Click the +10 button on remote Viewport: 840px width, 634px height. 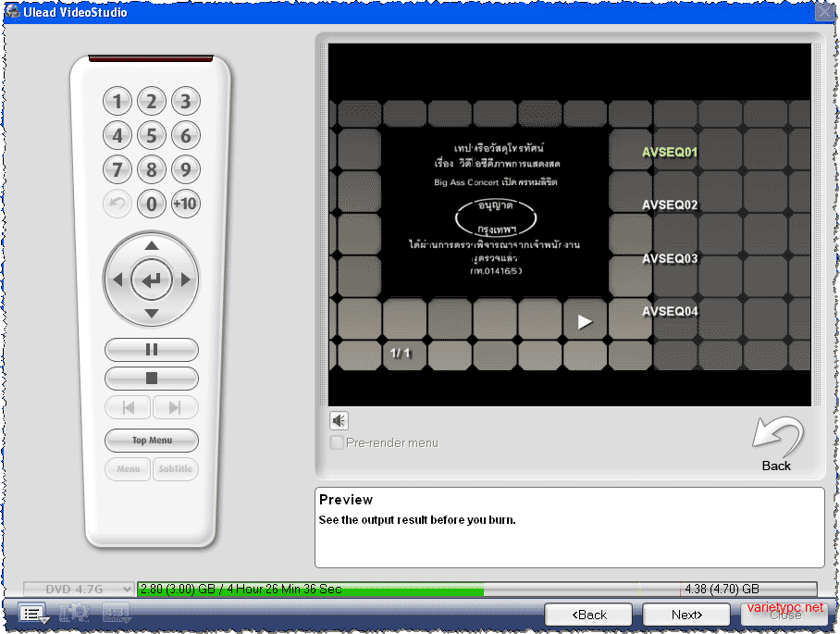(185, 204)
